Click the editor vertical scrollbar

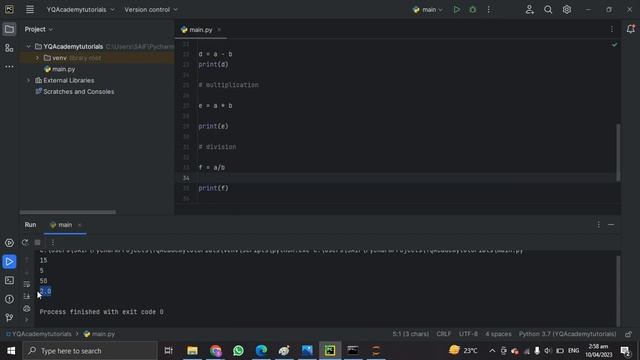(618, 152)
